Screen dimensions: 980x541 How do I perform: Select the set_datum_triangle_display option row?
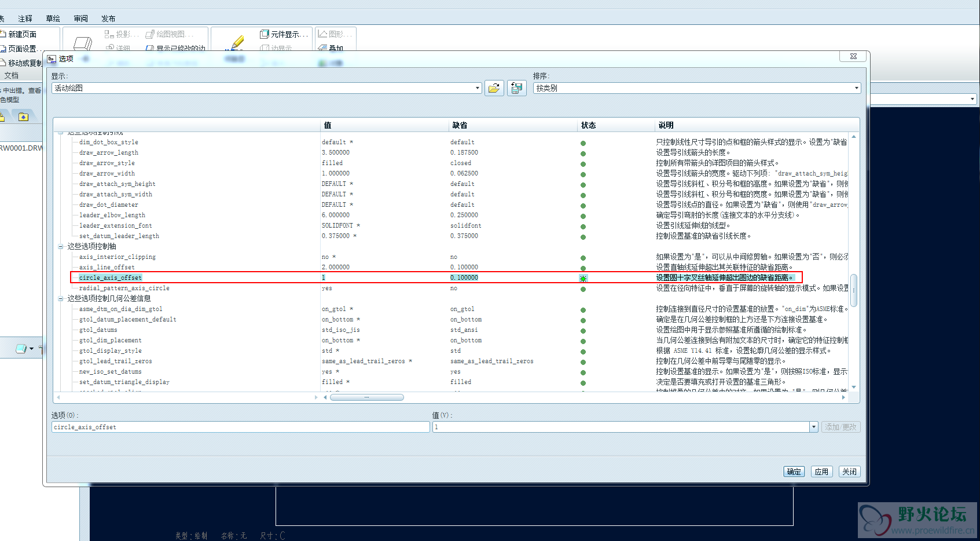tap(124, 382)
